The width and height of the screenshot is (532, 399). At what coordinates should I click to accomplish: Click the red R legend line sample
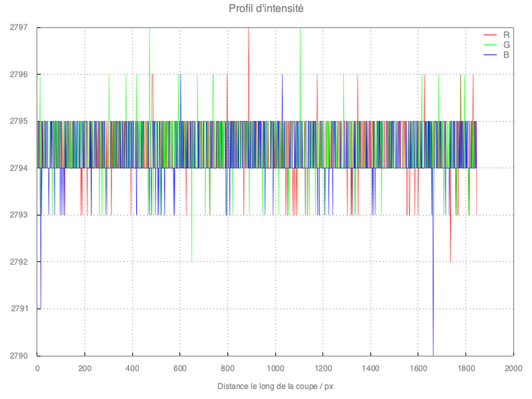pyautogui.click(x=490, y=34)
